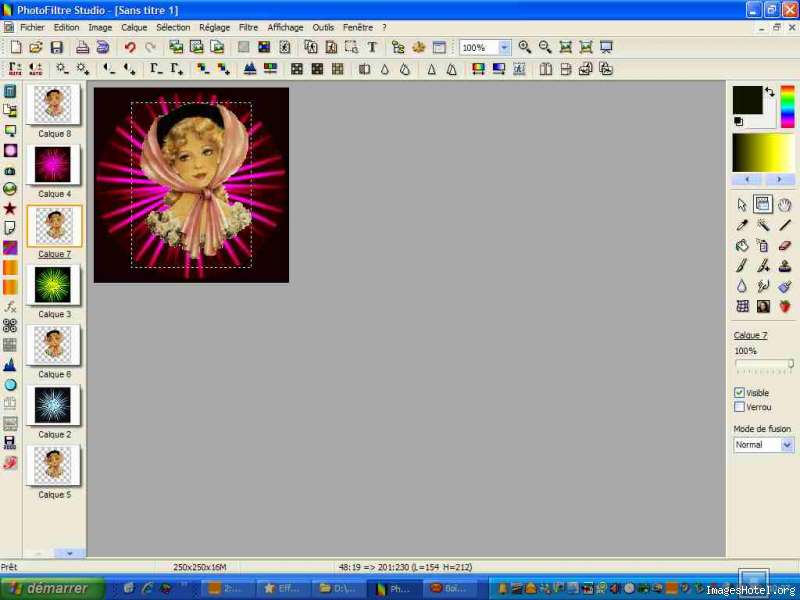This screenshot has width=800, height=600.
Task: Click the red star icon in left sidebar
Action: pyautogui.click(x=10, y=208)
